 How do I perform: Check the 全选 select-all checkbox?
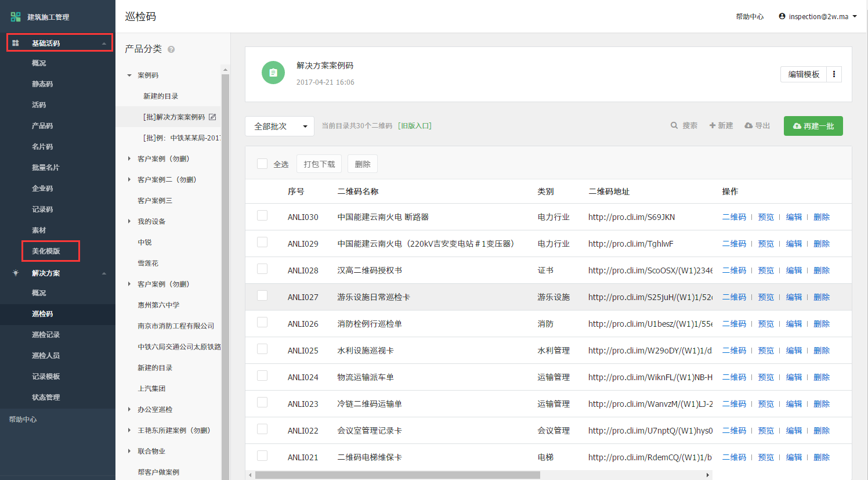click(262, 164)
